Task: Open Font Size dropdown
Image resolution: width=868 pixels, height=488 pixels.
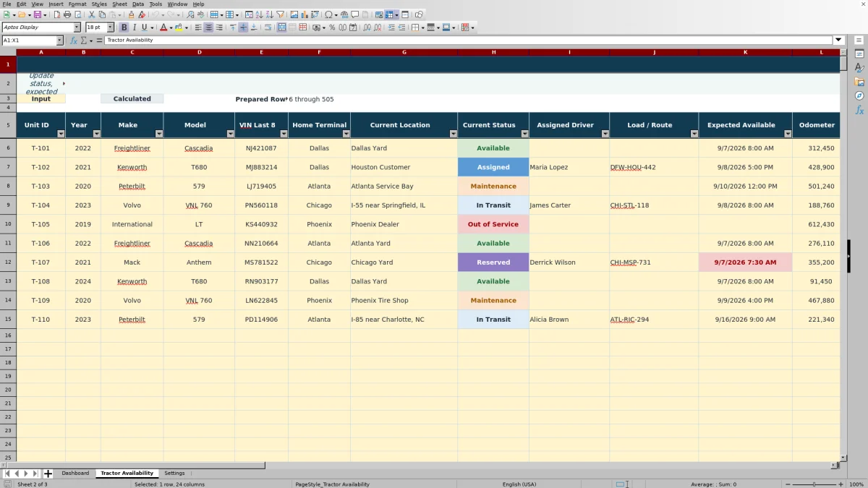Action: pyautogui.click(x=110, y=27)
